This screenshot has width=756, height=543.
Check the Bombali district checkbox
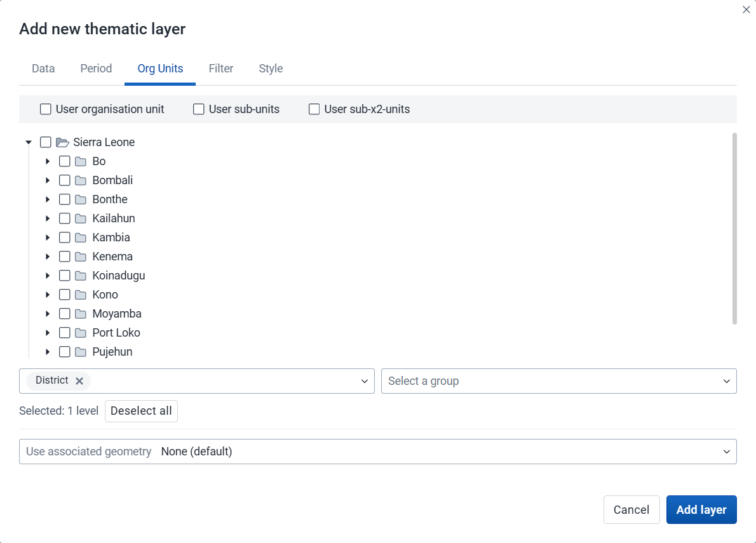pos(64,180)
